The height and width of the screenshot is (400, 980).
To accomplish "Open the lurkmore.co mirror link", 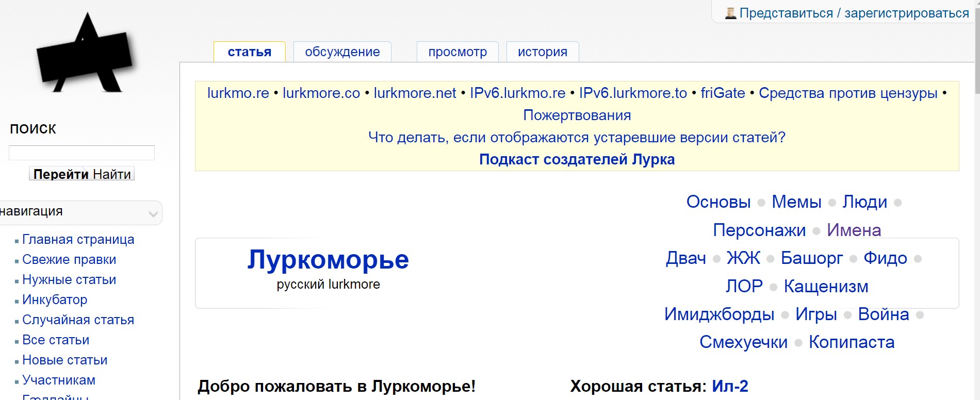I will [321, 93].
